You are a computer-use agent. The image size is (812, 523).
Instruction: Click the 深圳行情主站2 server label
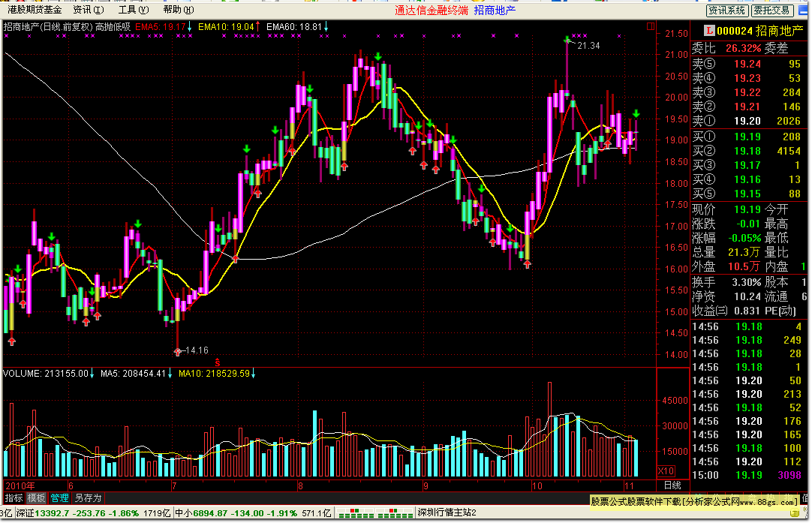(447, 513)
